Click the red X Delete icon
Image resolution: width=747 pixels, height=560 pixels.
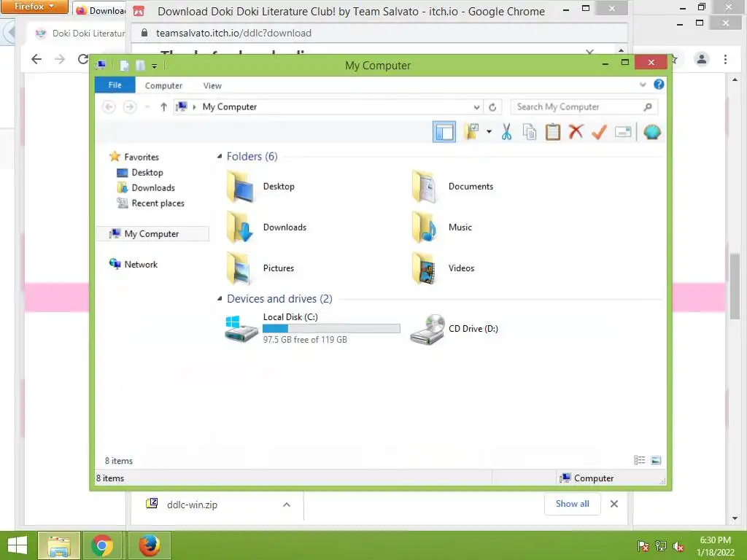(576, 131)
